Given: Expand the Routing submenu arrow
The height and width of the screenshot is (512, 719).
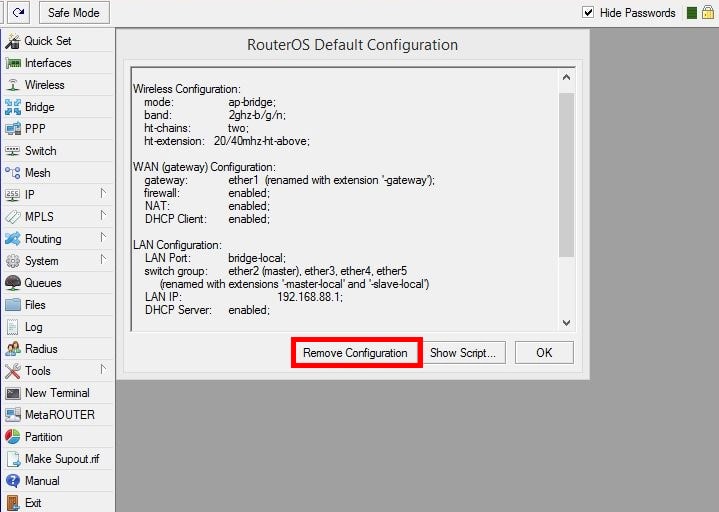Looking at the screenshot, I should 103,238.
